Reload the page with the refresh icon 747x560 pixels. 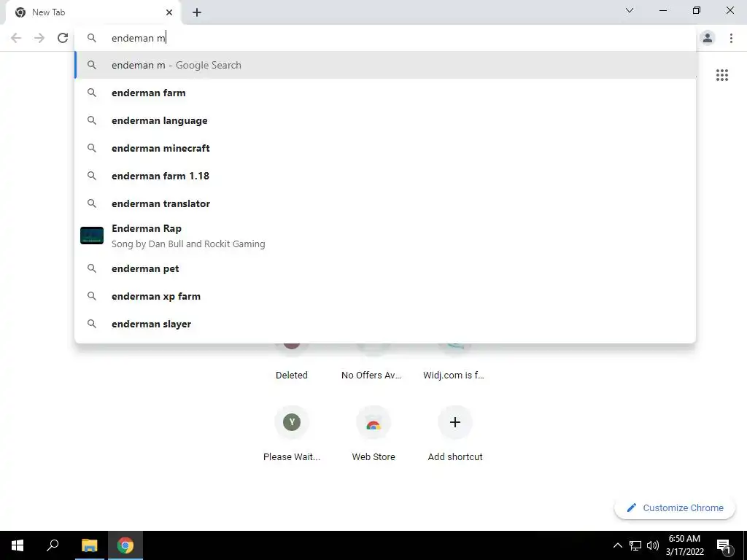click(63, 38)
